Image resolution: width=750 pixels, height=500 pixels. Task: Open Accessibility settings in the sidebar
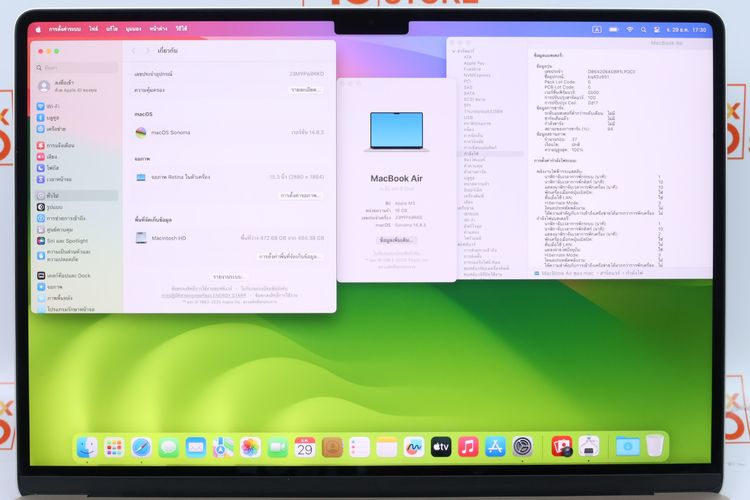pyautogui.click(x=61, y=218)
